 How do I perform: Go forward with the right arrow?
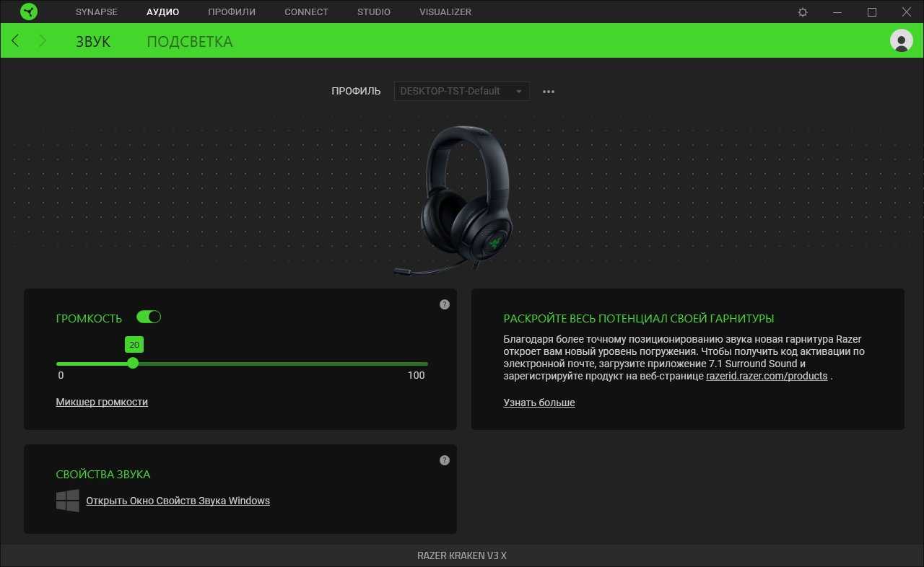(42, 41)
